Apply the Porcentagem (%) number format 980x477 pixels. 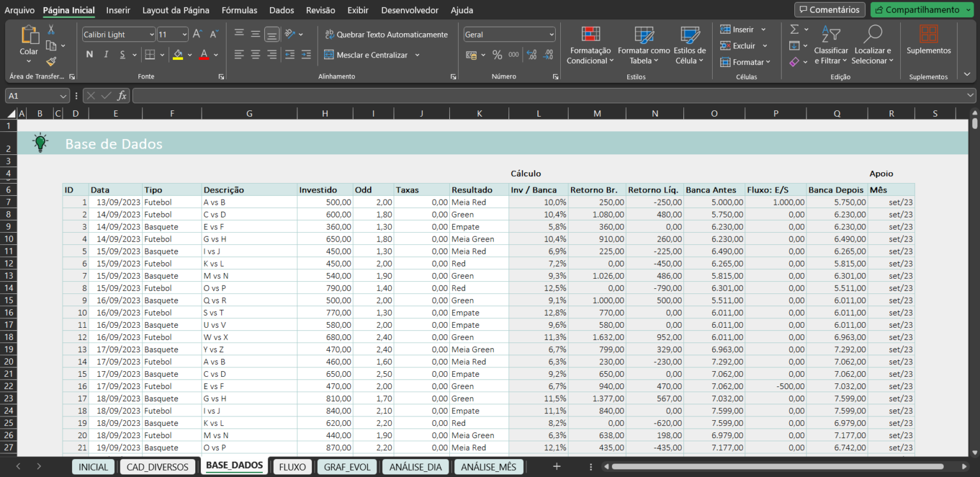click(497, 55)
